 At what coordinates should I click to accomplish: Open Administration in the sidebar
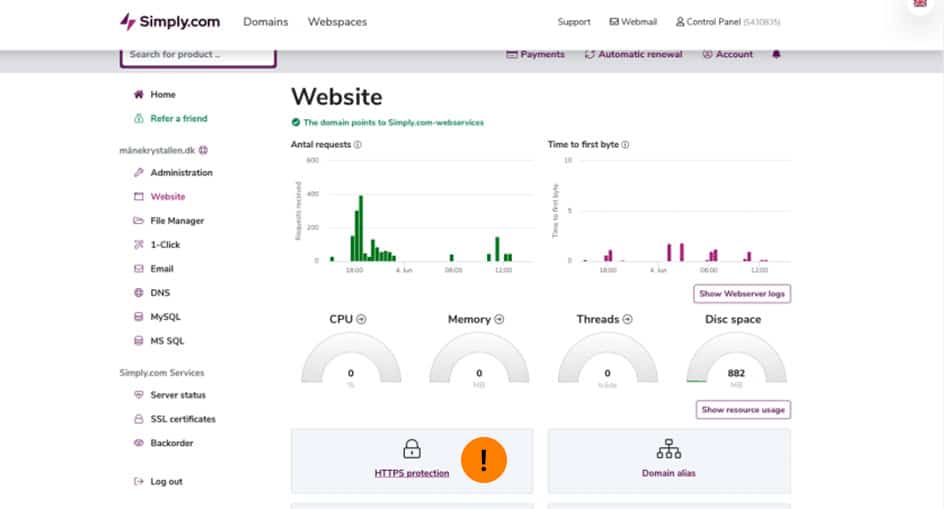point(181,172)
